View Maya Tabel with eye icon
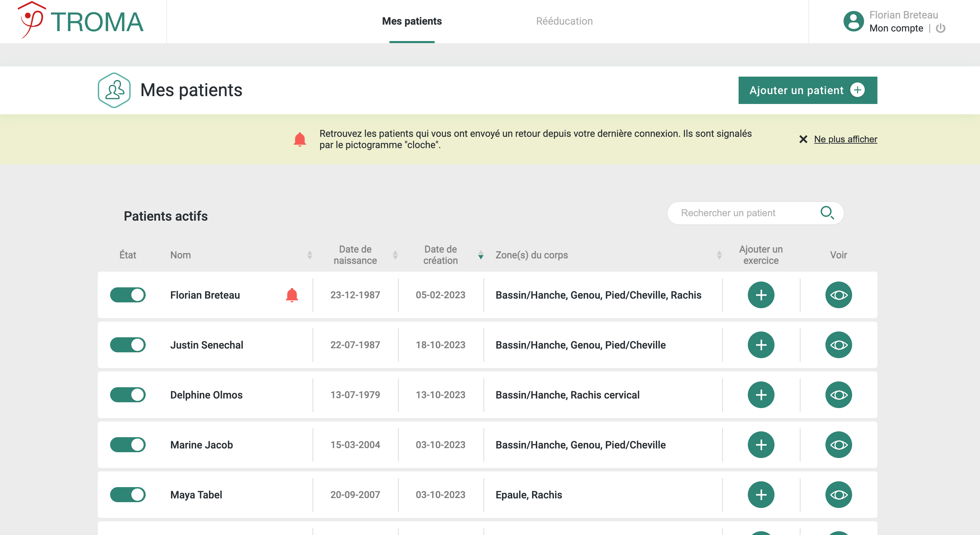This screenshot has width=980, height=535. pos(838,495)
